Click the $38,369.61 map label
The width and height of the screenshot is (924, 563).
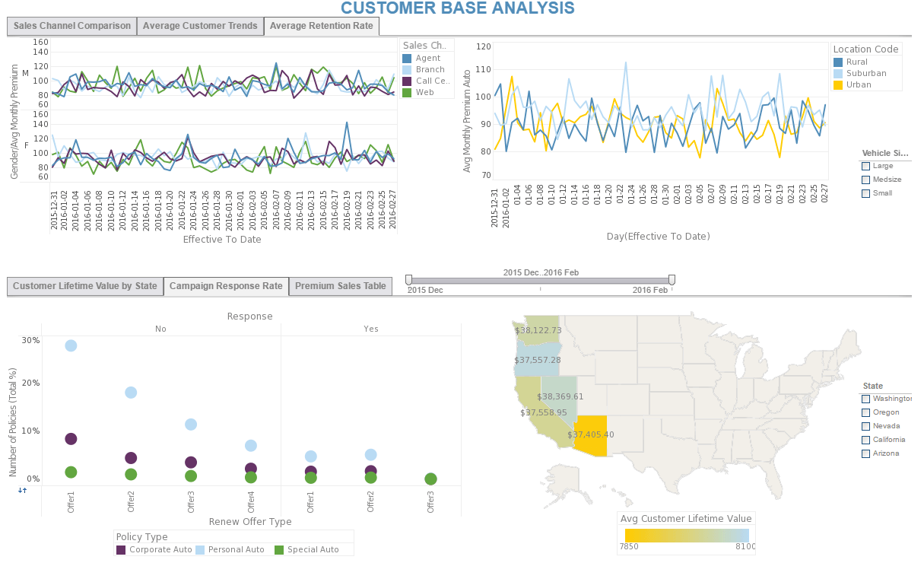[x=560, y=396]
